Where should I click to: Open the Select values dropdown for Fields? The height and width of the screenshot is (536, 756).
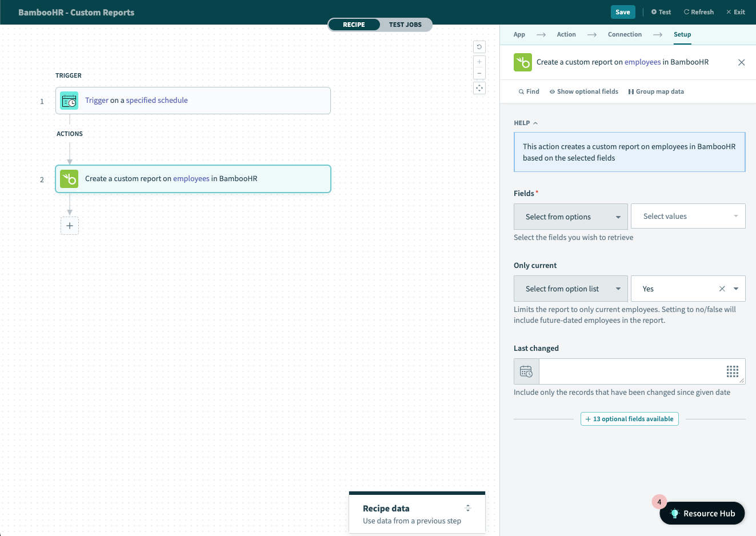coord(688,216)
